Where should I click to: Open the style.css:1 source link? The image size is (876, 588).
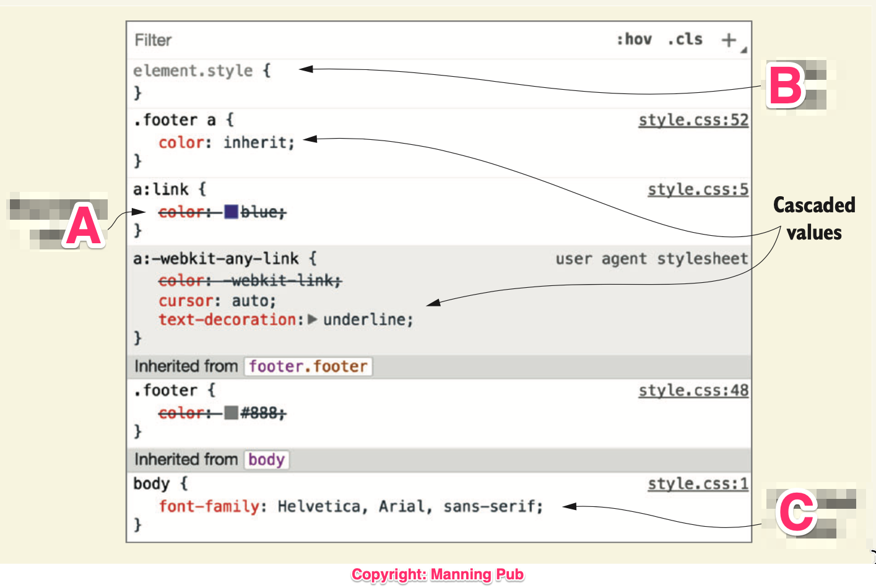coord(698,483)
